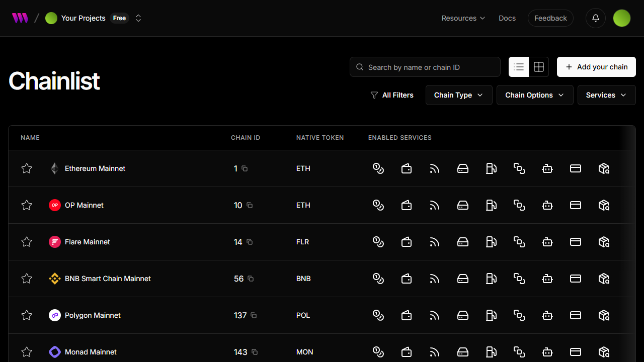Click coins service icon in BNB Smart Chain row

pyautogui.click(x=378, y=279)
